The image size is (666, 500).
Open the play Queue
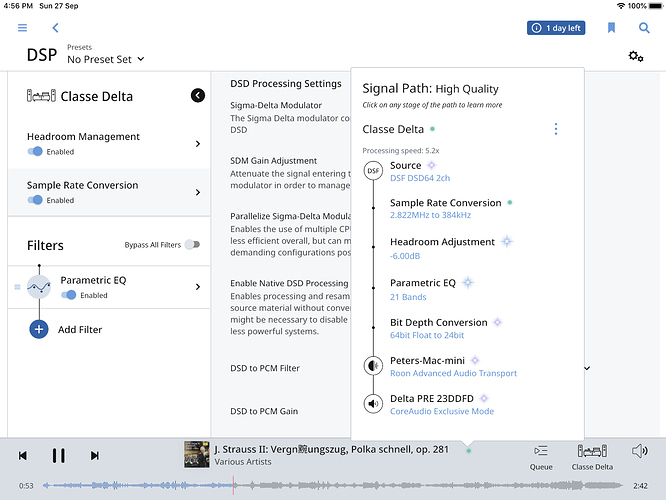[541, 457]
